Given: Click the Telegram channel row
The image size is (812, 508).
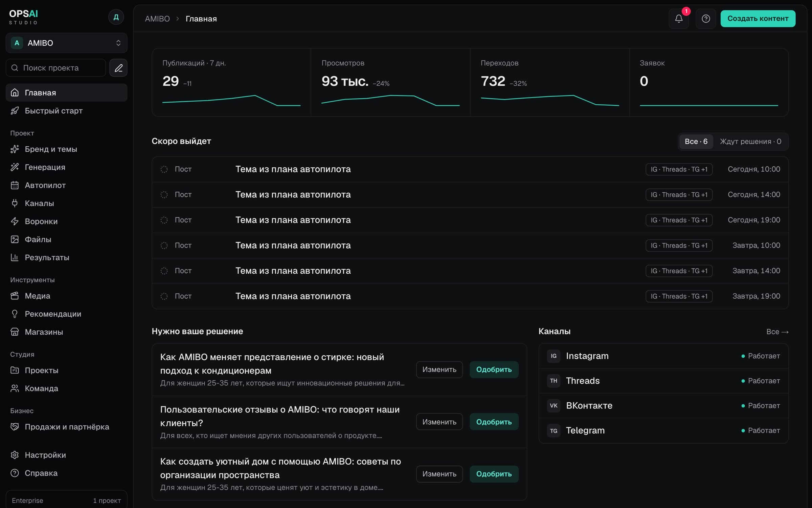Looking at the screenshot, I should click(x=663, y=430).
